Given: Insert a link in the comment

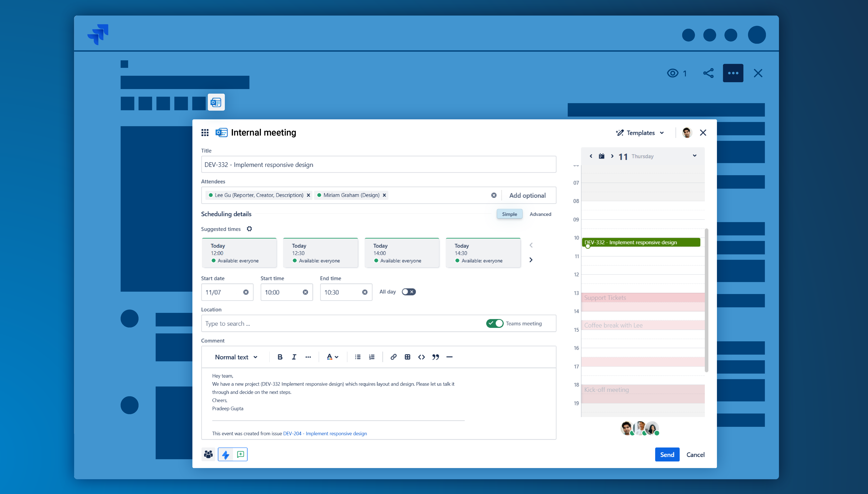Looking at the screenshot, I should 393,357.
